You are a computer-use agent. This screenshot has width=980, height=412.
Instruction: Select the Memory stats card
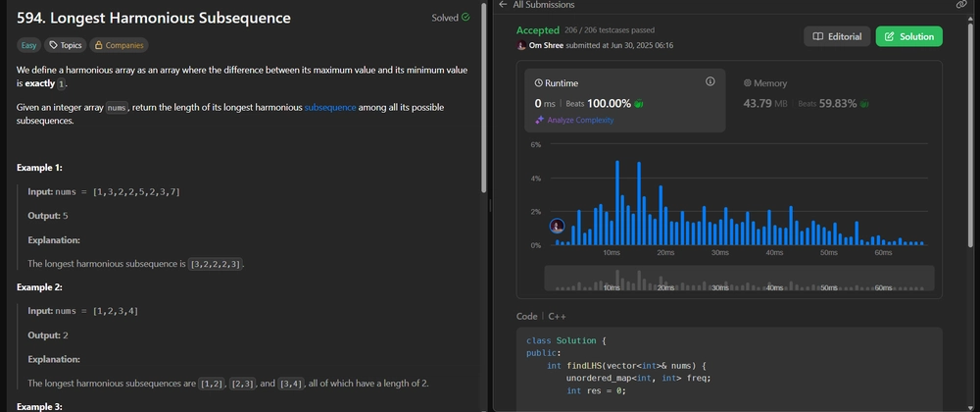(x=833, y=100)
